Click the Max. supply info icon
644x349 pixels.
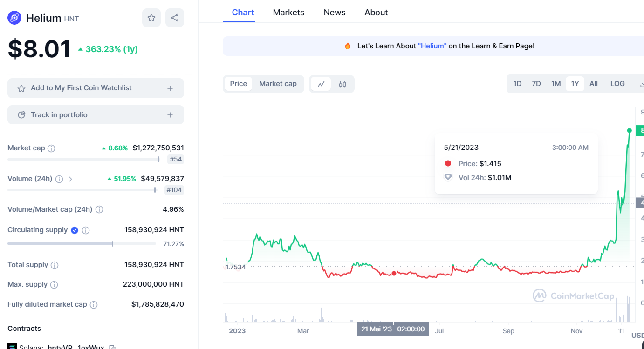coord(54,284)
